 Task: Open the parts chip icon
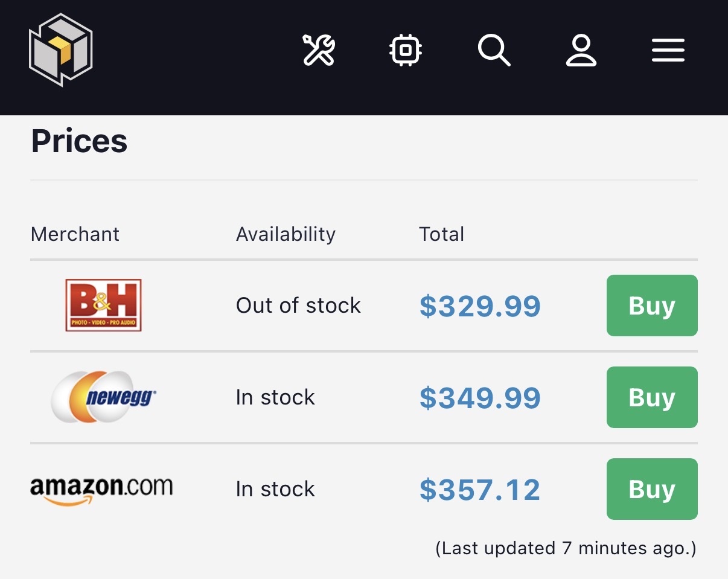tap(406, 50)
